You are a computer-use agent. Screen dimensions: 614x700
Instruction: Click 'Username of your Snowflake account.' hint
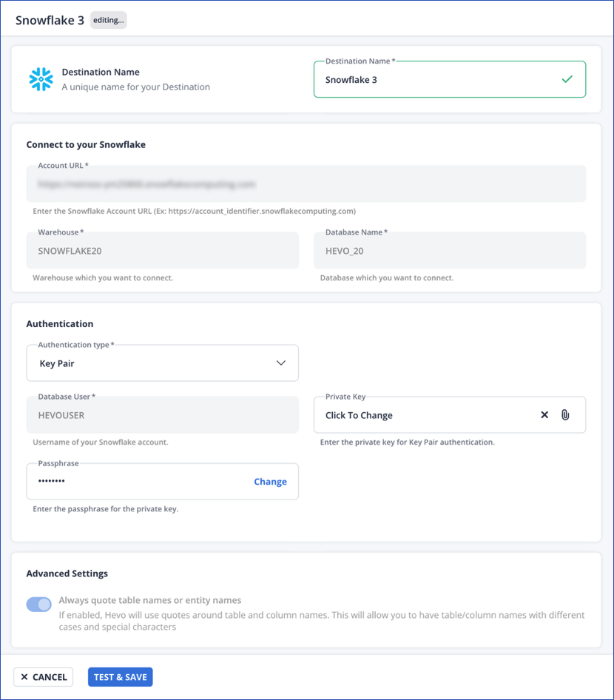tap(101, 442)
